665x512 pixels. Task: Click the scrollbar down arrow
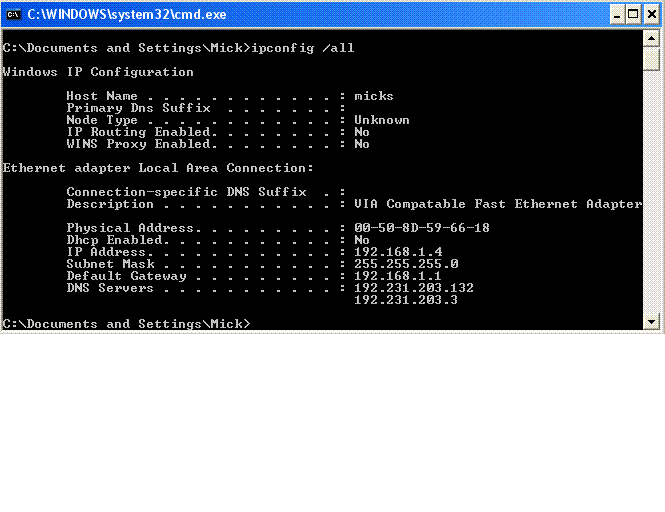click(651, 321)
